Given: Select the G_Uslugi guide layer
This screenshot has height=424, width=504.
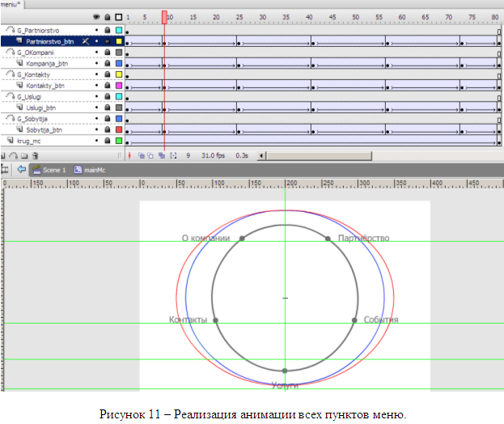Looking at the screenshot, I should (29, 97).
